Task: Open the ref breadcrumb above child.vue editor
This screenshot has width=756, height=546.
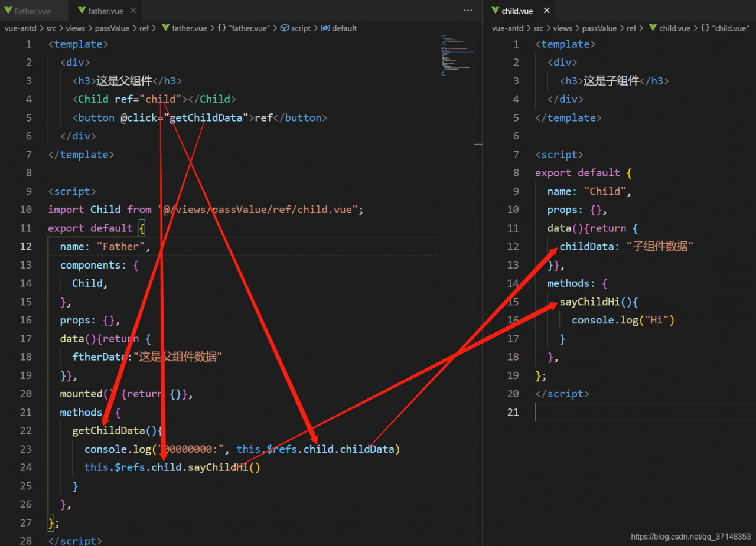Action: coord(632,28)
